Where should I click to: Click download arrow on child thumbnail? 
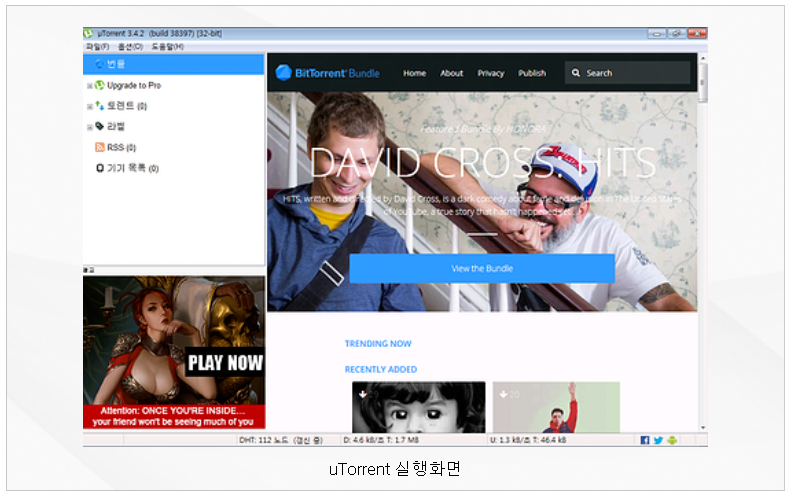(x=362, y=394)
